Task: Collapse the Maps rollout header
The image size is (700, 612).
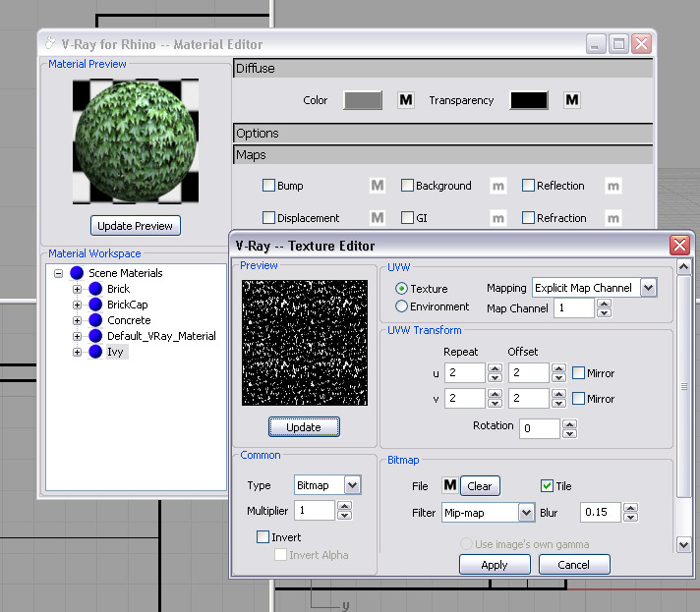Action: coord(442,155)
